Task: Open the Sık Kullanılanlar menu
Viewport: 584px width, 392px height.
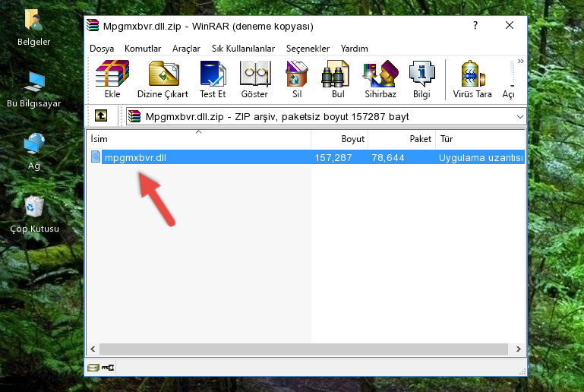Action: (243, 49)
